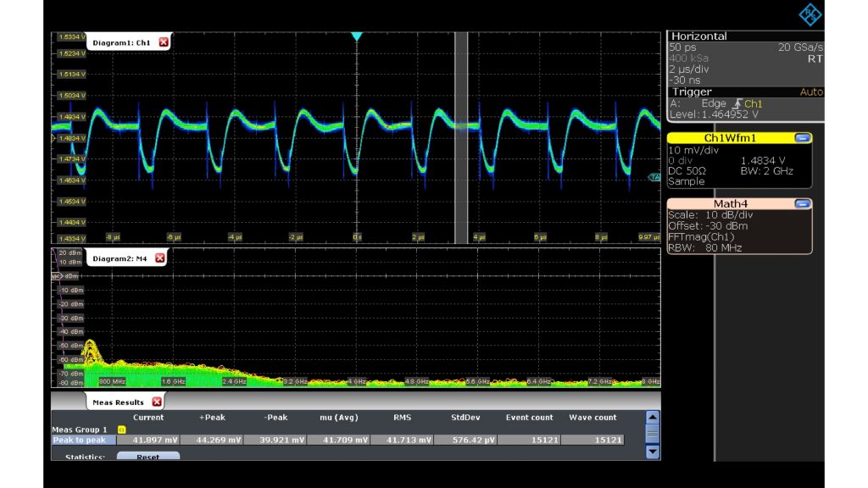Click the Rohde & Schwarz logo icon
868x488 pixels.
(x=810, y=14)
